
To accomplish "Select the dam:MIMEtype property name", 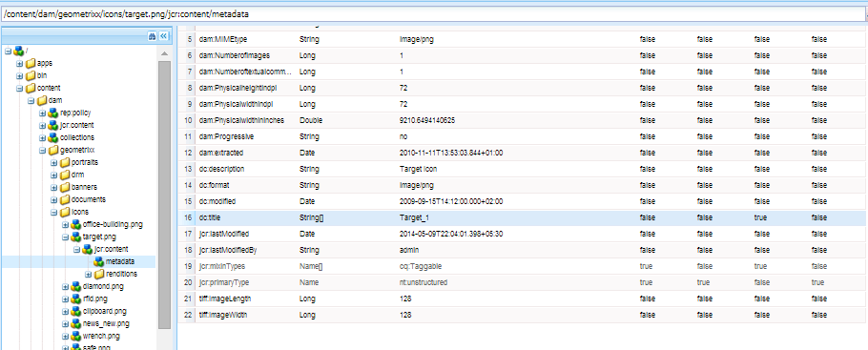I will click(223, 39).
